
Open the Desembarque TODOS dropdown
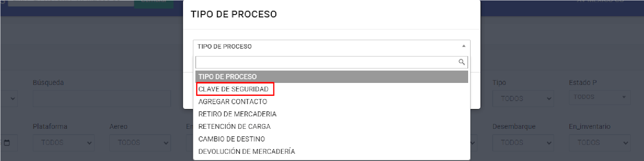(x=523, y=142)
